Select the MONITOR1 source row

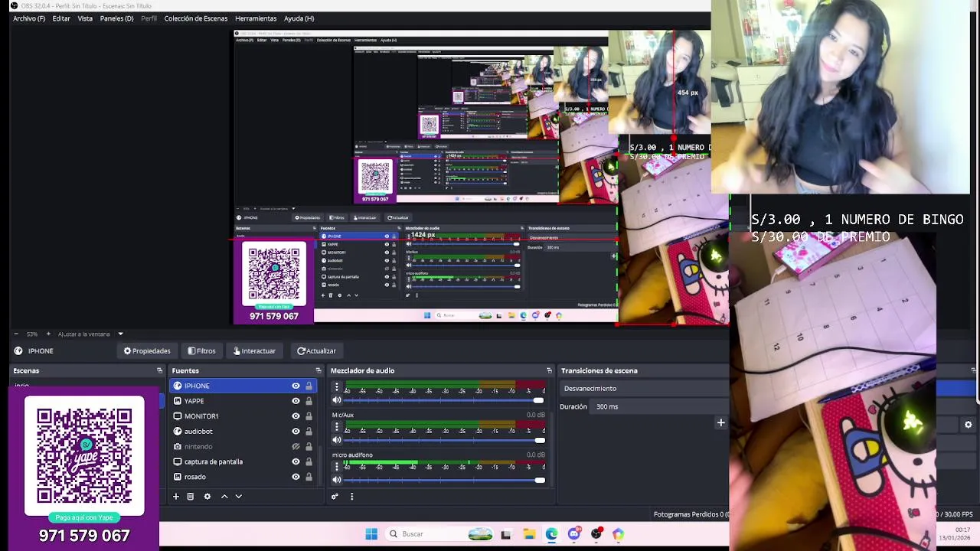tap(243, 416)
